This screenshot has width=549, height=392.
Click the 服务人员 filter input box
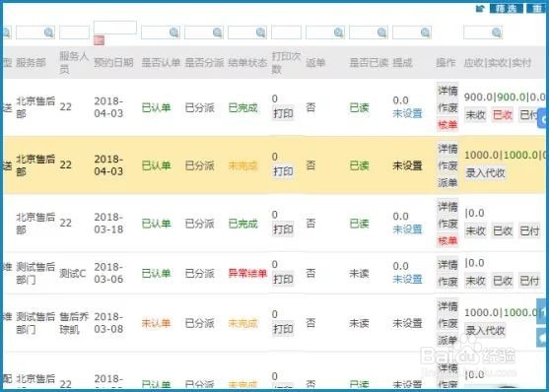[74, 33]
